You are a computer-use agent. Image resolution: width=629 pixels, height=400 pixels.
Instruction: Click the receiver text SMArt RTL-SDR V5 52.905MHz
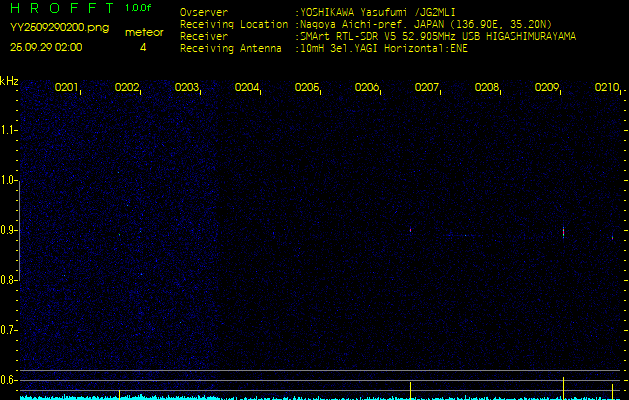[x=379, y=37]
